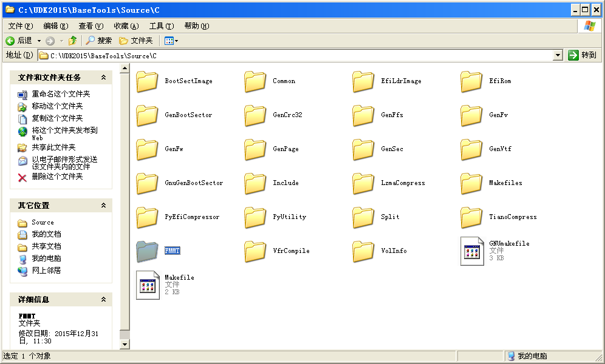
Task: Click the highlighted FMMT folder icon
Action: coord(147,251)
